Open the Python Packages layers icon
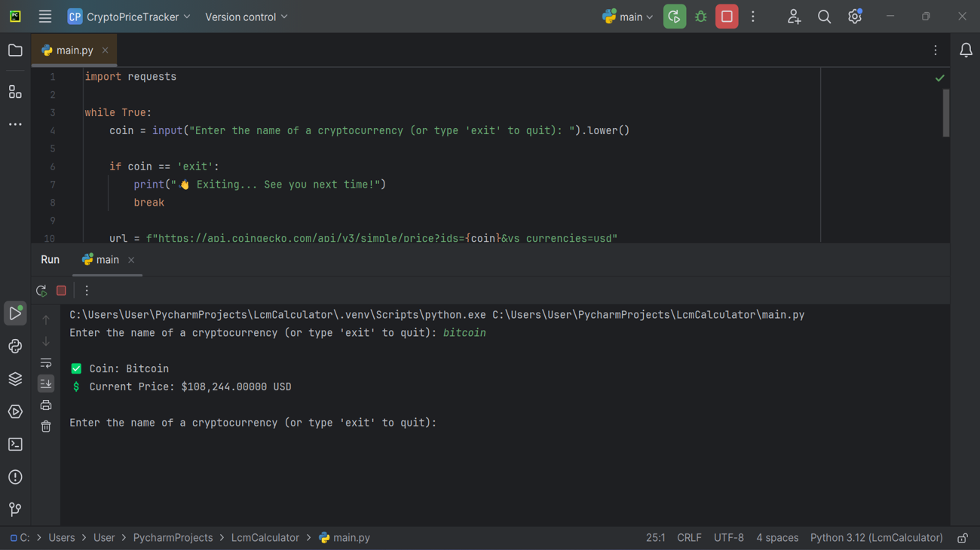The image size is (980, 550). point(15,379)
